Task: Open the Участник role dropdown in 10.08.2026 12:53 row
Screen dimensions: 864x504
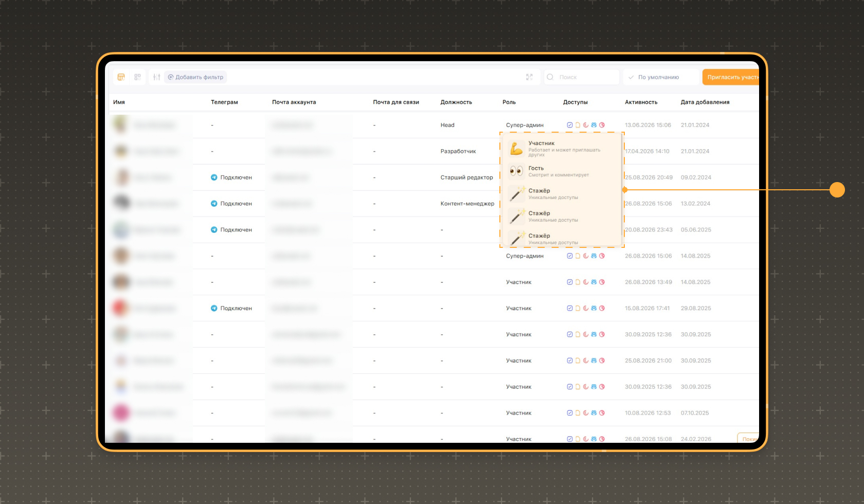Action: pos(518,413)
